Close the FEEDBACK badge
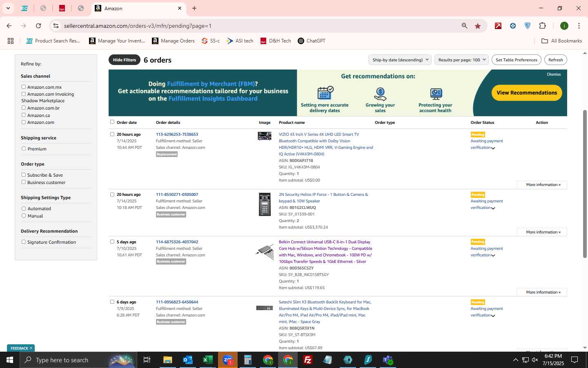 pos(31,348)
